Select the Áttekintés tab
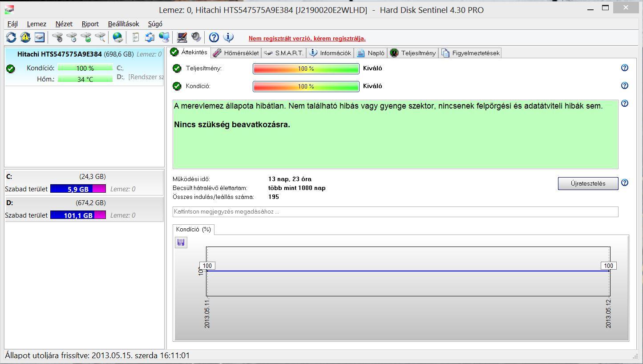This screenshot has height=364, width=643. (x=189, y=52)
